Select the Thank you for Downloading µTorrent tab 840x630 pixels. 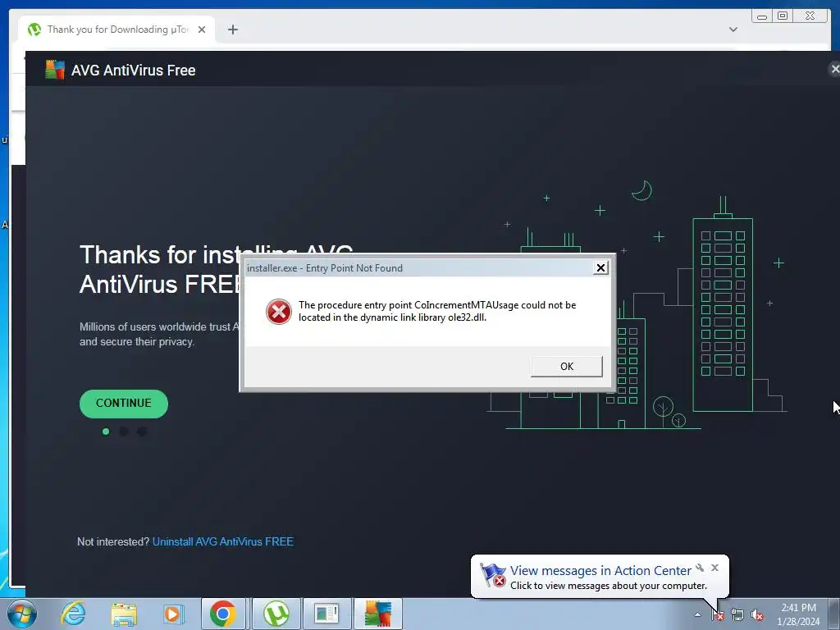point(116,30)
